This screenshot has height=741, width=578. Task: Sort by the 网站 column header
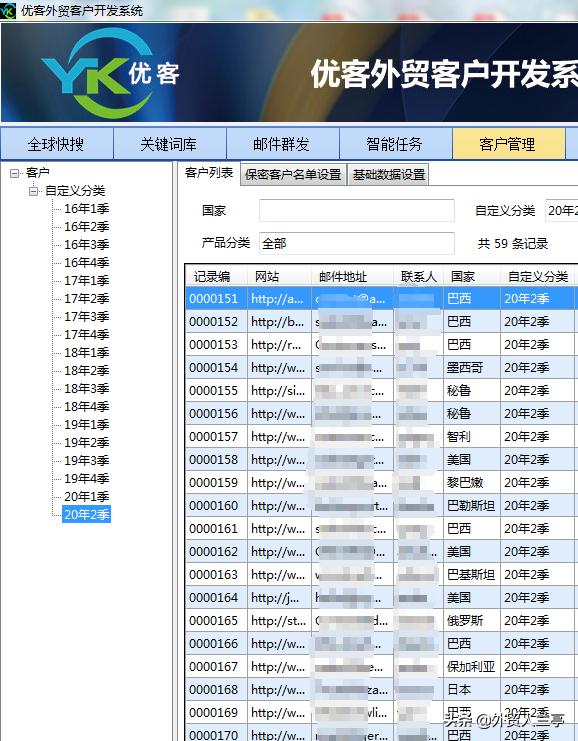(x=279, y=276)
